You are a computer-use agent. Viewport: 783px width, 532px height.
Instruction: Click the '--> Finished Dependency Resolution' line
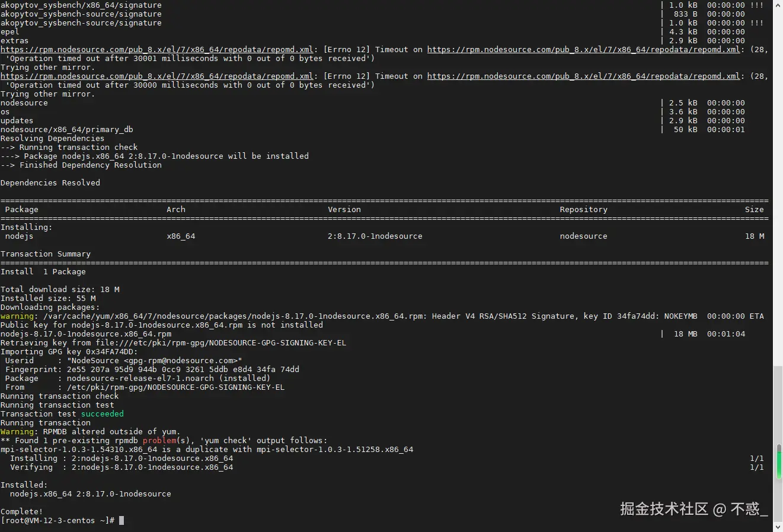81,165
